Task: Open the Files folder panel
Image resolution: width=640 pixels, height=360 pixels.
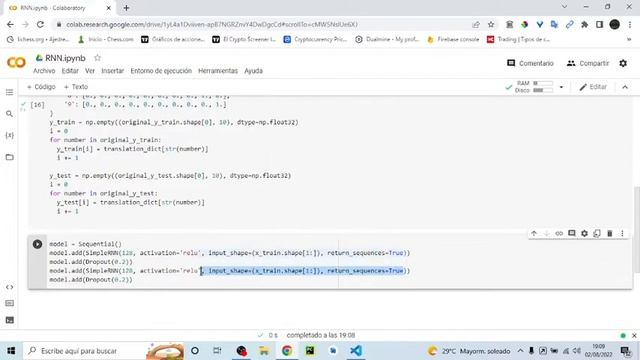Action: (9, 157)
